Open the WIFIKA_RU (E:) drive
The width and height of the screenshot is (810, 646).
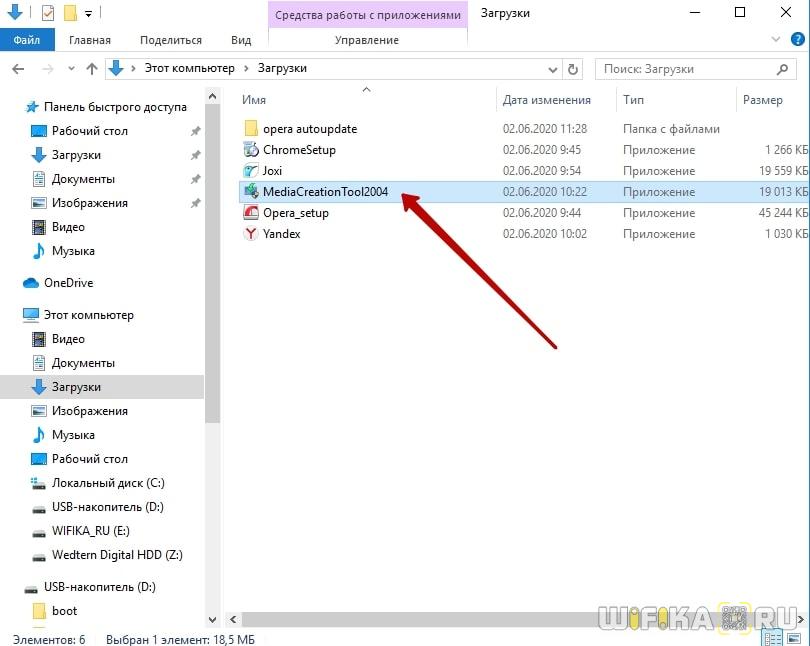coord(90,531)
